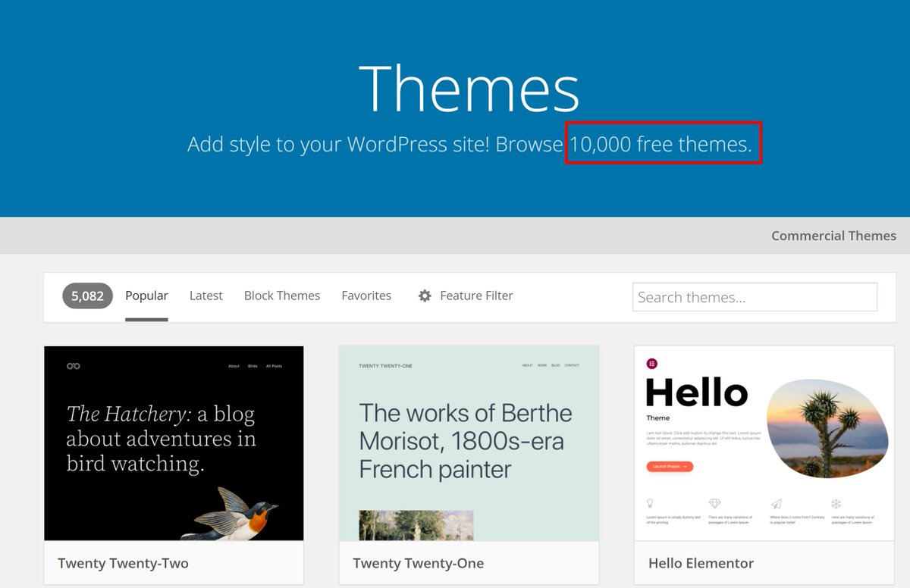Open the Commercial Themes link
This screenshot has height=588, width=910.
point(833,236)
